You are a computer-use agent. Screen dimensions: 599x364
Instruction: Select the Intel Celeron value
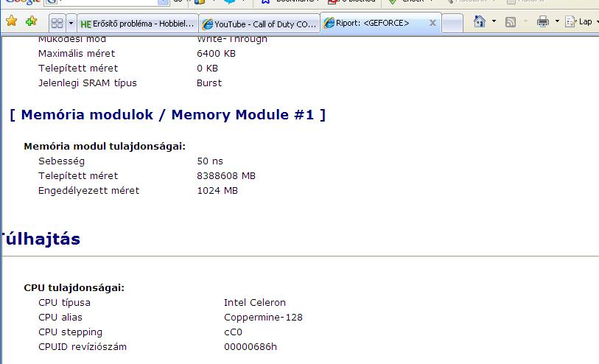(255, 303)
